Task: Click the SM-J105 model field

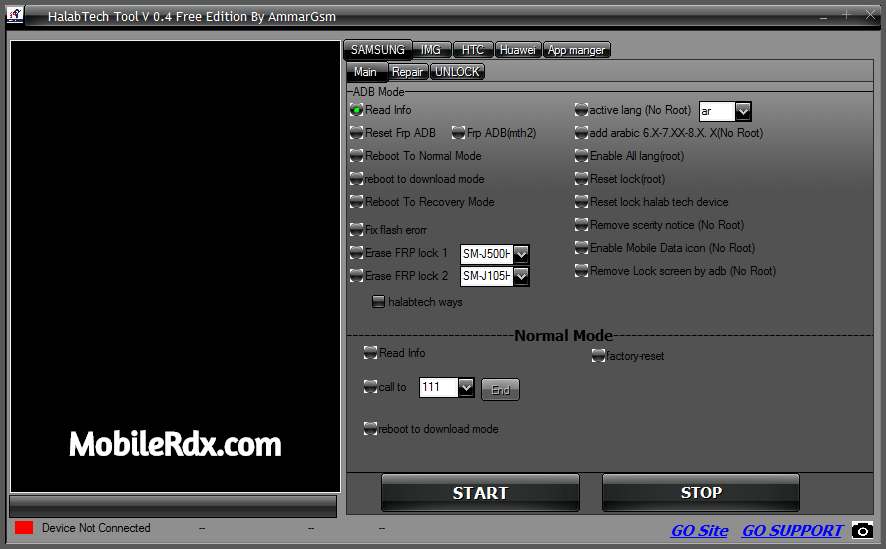Action: (487, 276)
